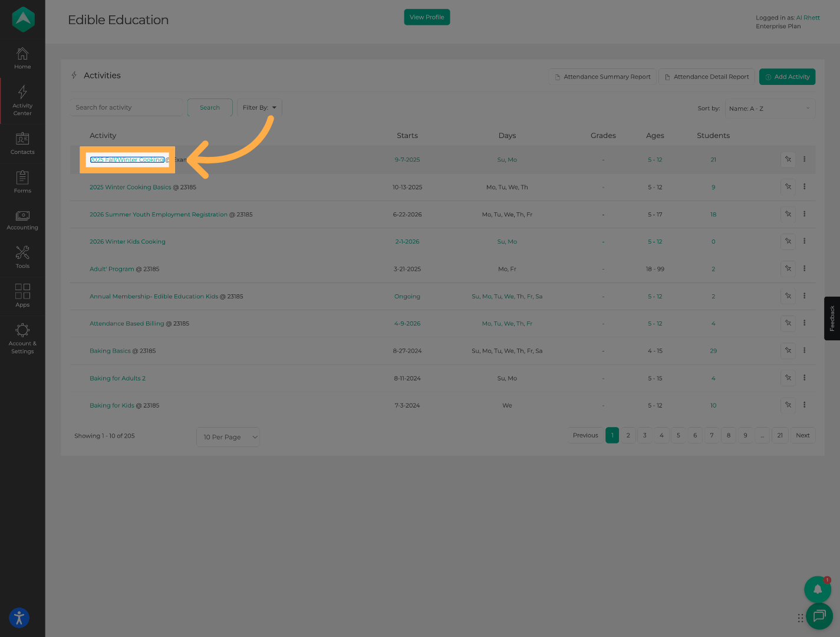
Task: Open the three-dot menu for Attendance Based Billing
Action: click(804, 323)
